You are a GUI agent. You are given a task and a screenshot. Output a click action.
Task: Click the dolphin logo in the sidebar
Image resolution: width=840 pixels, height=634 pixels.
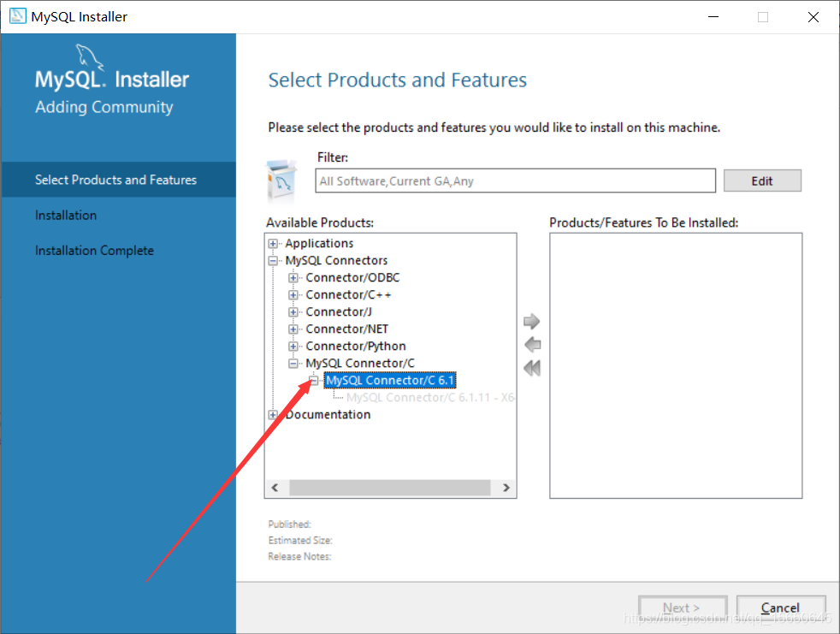pos(89,57)
